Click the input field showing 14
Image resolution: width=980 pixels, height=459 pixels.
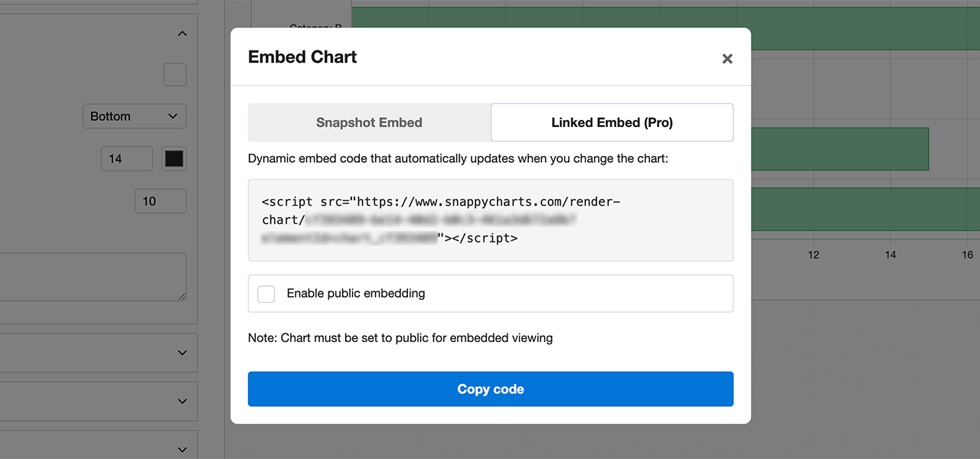click(x=126, y=158)
